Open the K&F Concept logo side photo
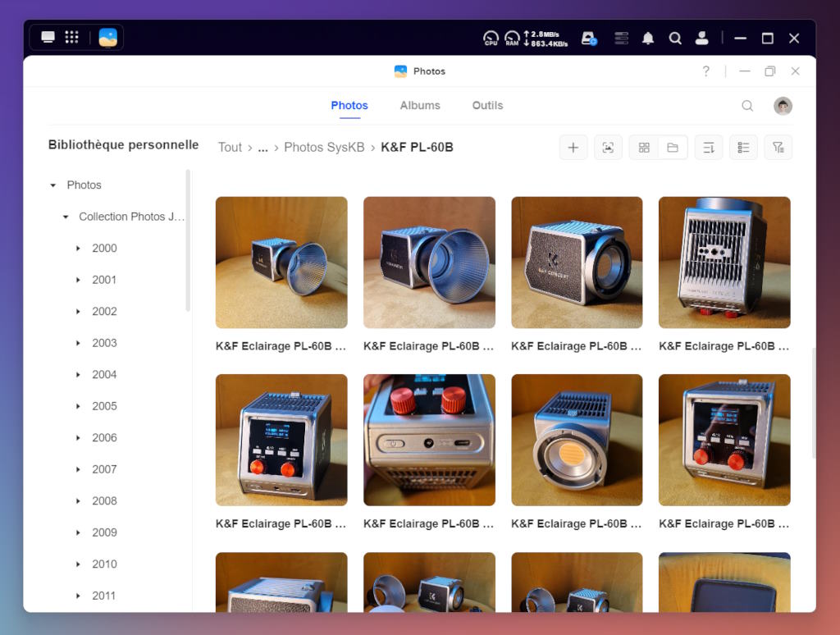The height and width of the screenshot is (635, 840). [577, 263]
